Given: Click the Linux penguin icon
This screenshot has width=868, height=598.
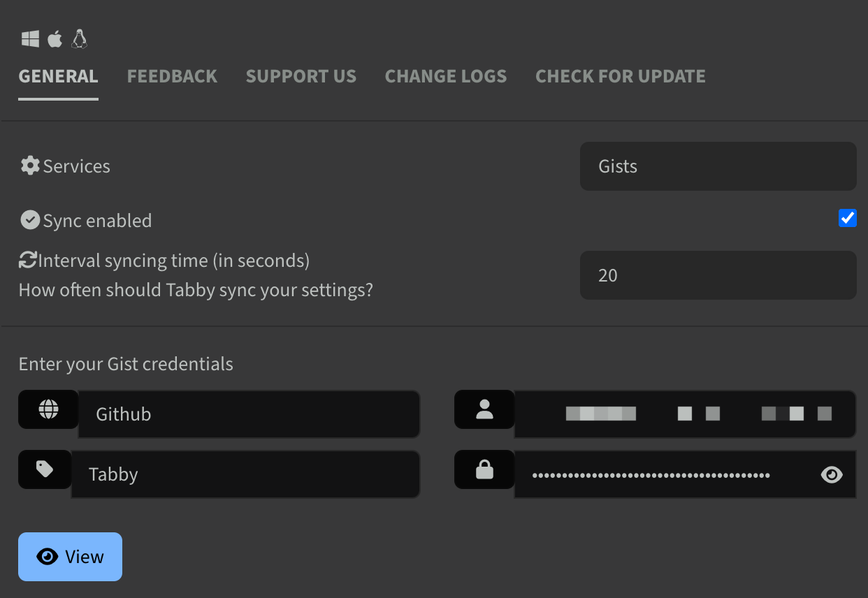Looking at the screenshot, I should (x=79, y=38).
